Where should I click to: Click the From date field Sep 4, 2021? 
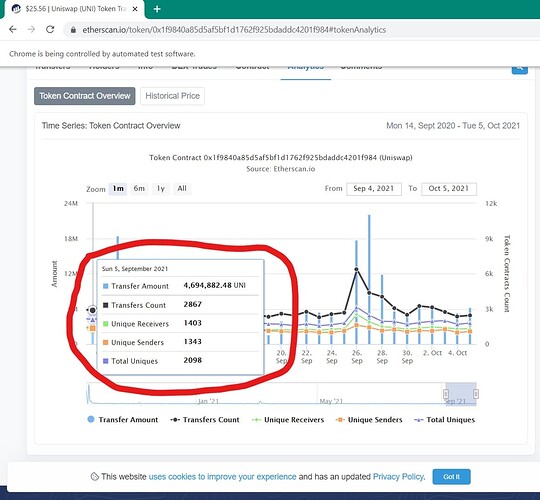[374, 189]
